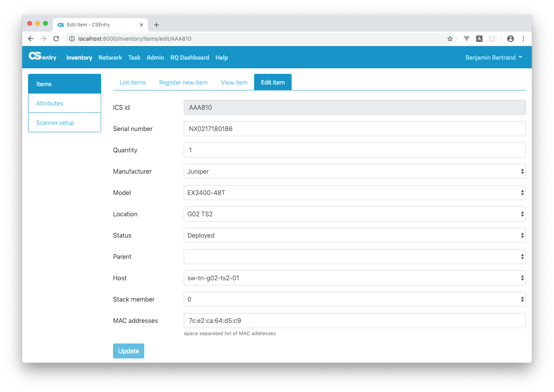Image resolution: width=554 pixels, height=392 pixels.
Task: Switch to the View item tab
Action: (234, 83)
